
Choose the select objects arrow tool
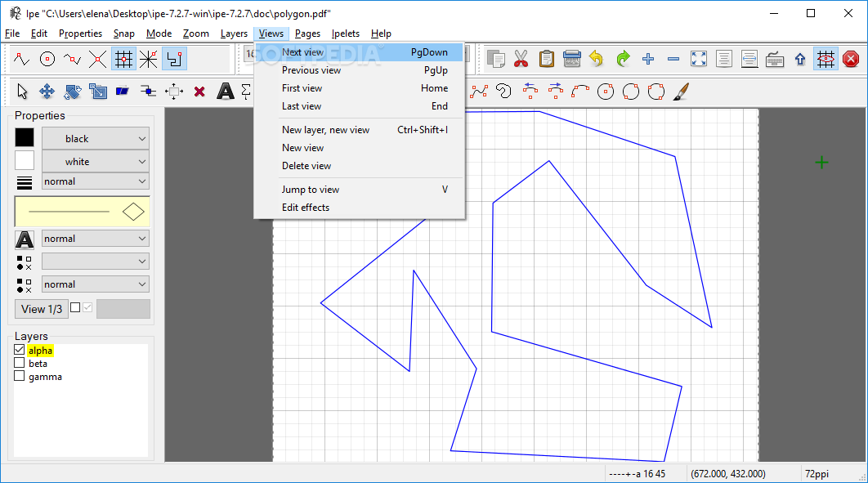pyautogui.click(x=21, y=92)
